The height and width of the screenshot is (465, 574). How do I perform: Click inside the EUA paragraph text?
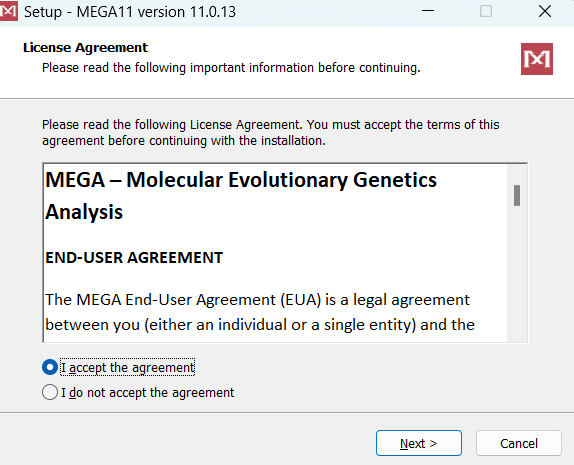pyautogui.click(x=260, y=312)
